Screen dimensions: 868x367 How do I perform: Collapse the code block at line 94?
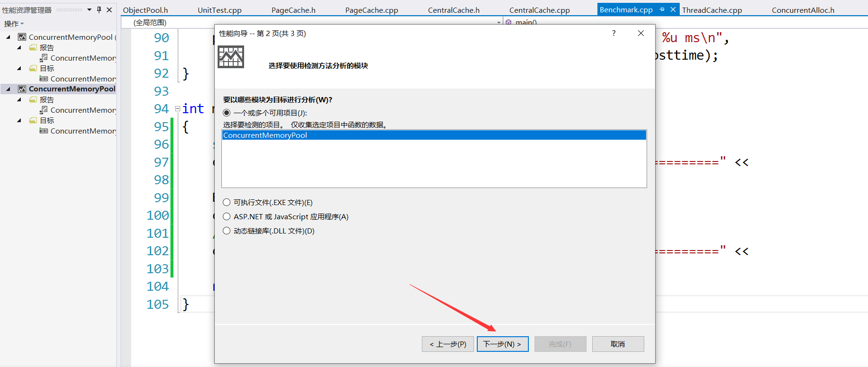pyautogui.click(x=177, y=109)
